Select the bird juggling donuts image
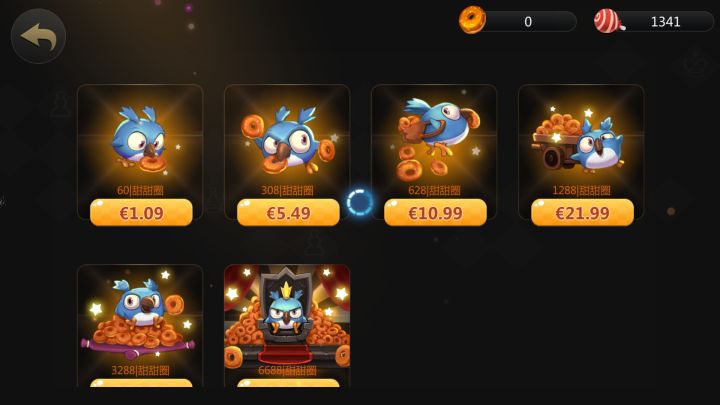The width and height of the screenshot is (720, 405). [287, 140]
